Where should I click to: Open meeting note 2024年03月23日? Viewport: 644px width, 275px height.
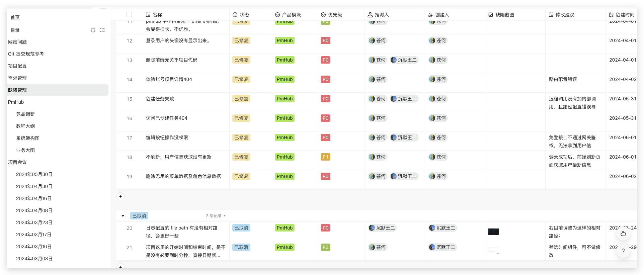coord(34,222)
